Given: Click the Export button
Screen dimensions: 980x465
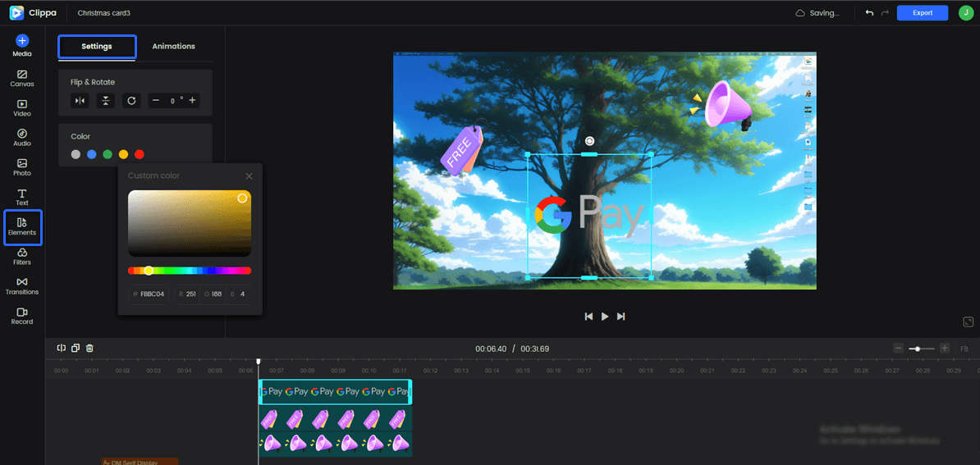Looking at the screenshot, I should [923, 12].
